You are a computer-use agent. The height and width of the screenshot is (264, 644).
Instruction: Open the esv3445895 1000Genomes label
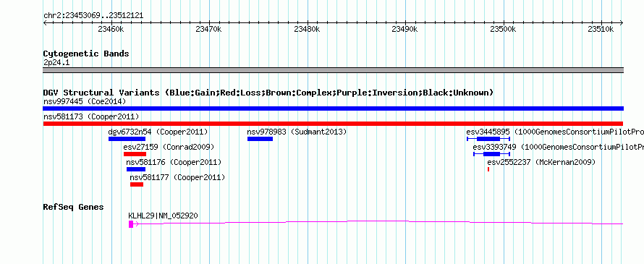point(555,132)
